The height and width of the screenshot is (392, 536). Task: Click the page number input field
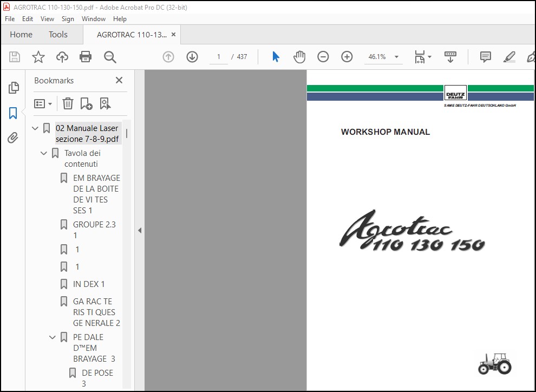tap(218, 57)
